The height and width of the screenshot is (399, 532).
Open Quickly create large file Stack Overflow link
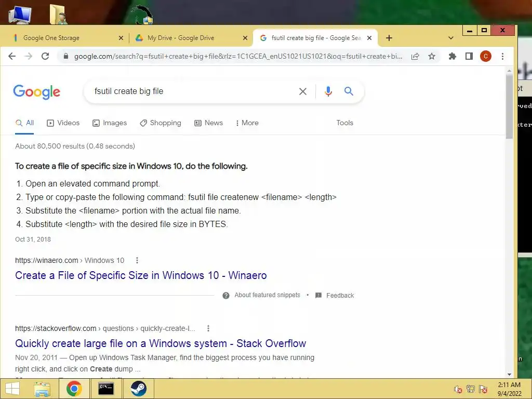(161, 343)
